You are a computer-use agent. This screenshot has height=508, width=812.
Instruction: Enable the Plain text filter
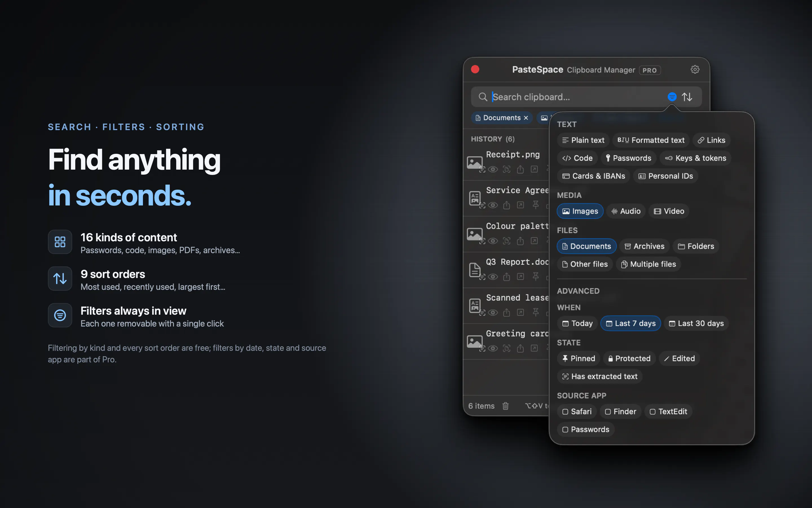click(583, 140)
